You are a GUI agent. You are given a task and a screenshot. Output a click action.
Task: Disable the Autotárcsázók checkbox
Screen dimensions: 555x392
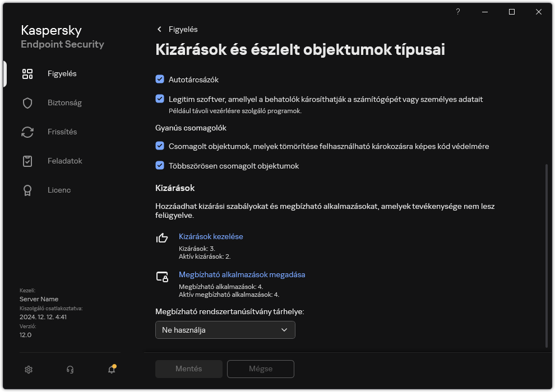161,79
